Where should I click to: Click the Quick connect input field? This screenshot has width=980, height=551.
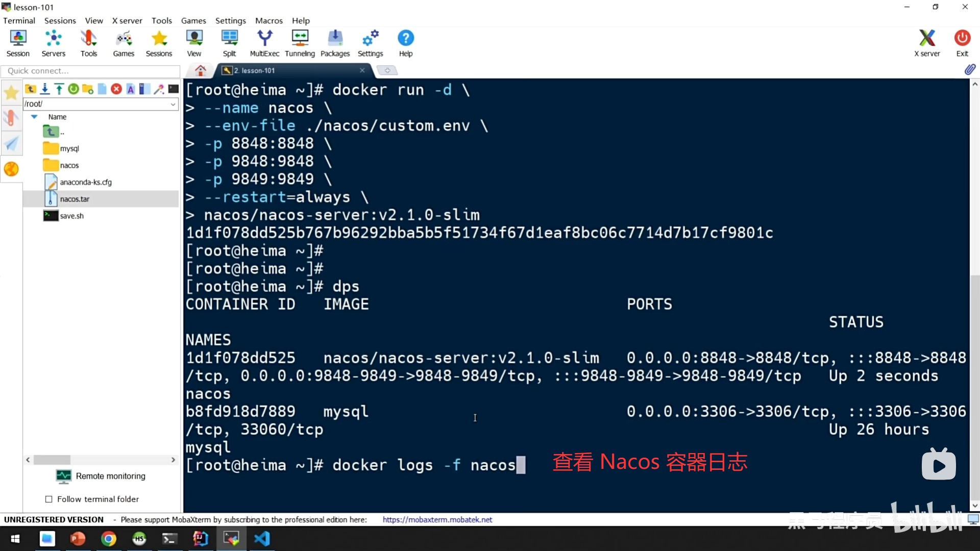click(90, 71)
